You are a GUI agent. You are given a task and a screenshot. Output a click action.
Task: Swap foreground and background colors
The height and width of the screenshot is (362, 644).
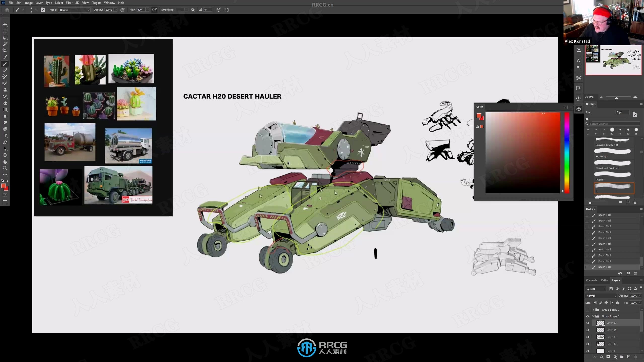pyautogui.click(x=7, y=181)
